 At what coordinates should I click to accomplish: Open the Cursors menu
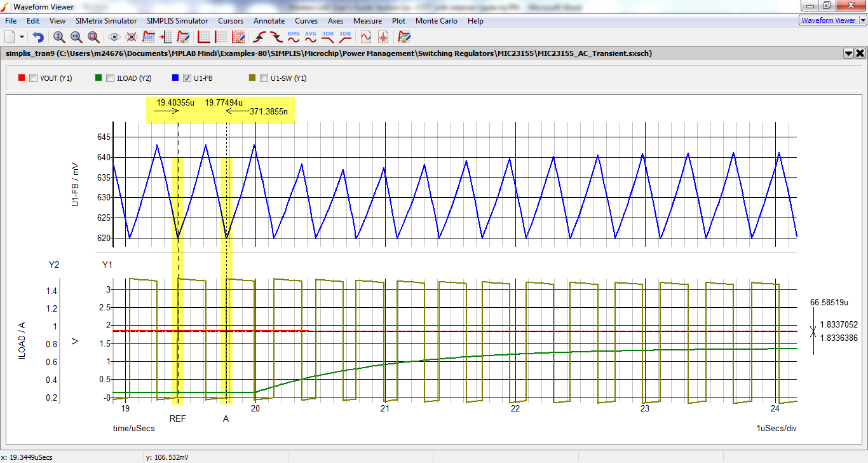(231, 21)
